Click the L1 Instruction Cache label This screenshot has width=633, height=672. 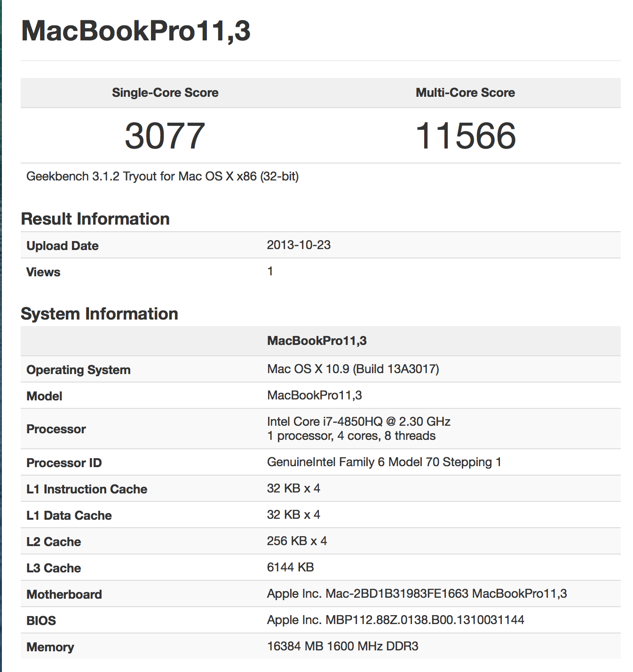[x=87, y=489]
